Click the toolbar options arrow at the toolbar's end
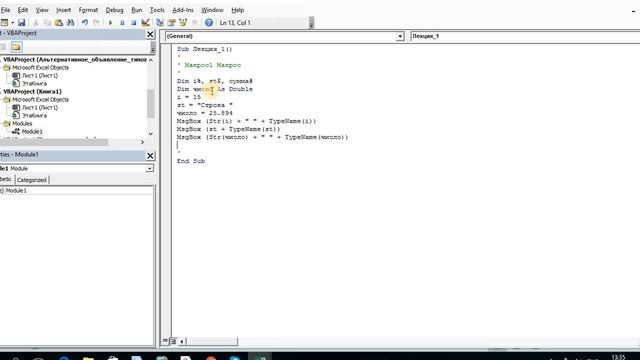This screenshot has width=640, height=360. 311,23
